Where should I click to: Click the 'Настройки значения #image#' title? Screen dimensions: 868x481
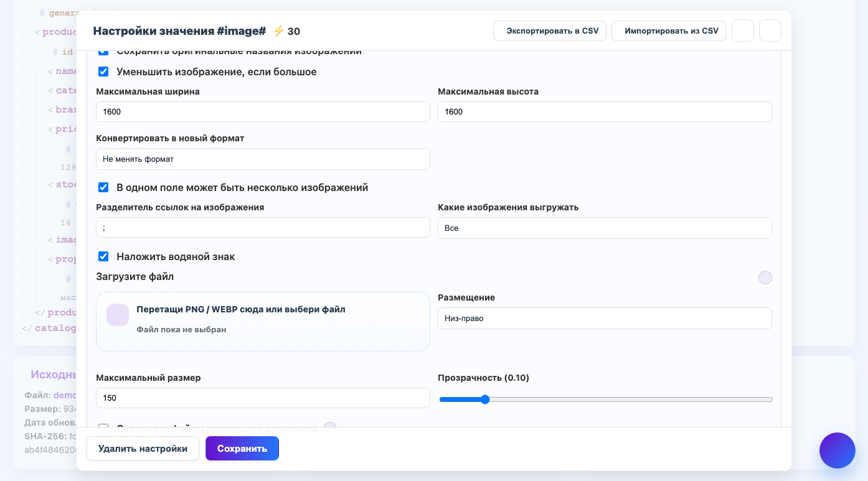point(179,31)
